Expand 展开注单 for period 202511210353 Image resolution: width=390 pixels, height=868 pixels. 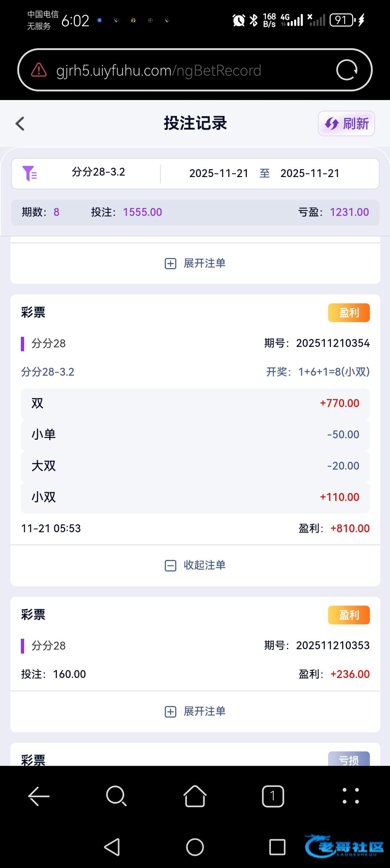(x=195, y=711)
